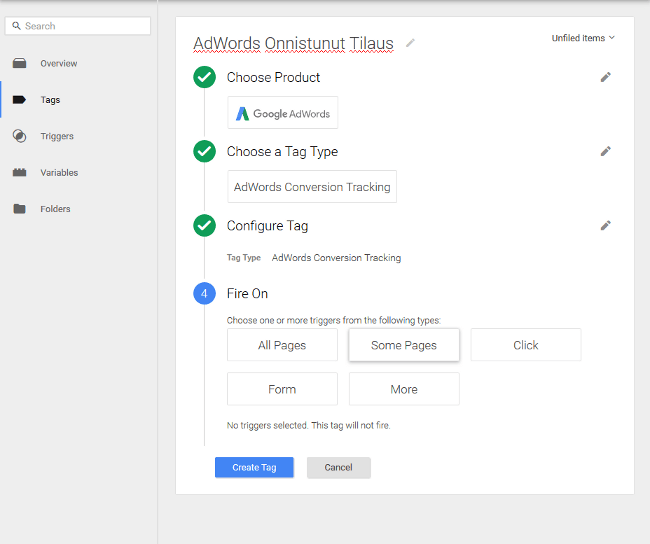Open the Unfiled Items folder dropdown
Screen dimensions: 650x544
(x=583, y=38)
